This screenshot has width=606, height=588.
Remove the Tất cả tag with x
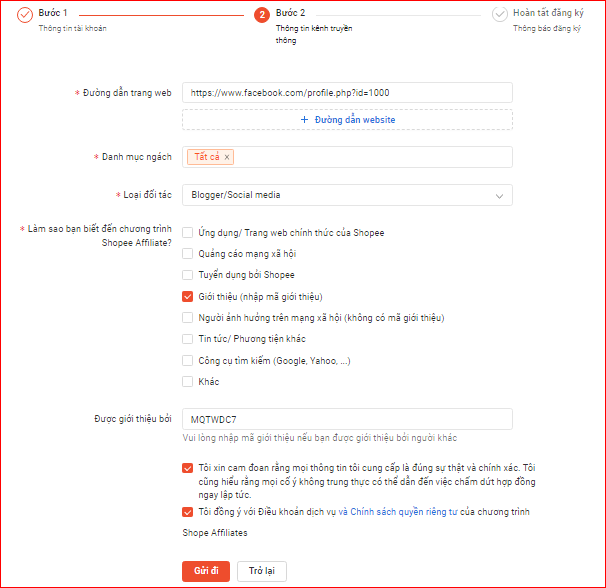coord(227,157)
